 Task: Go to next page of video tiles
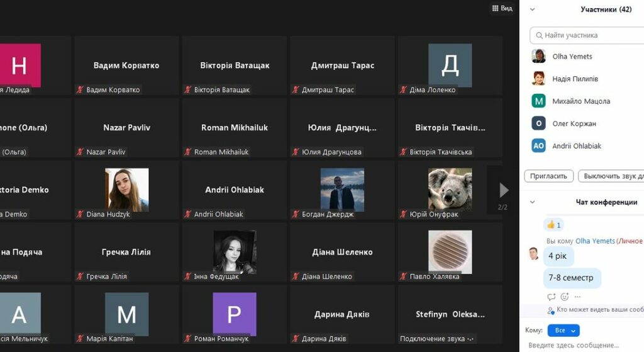[x=503, y=190]
